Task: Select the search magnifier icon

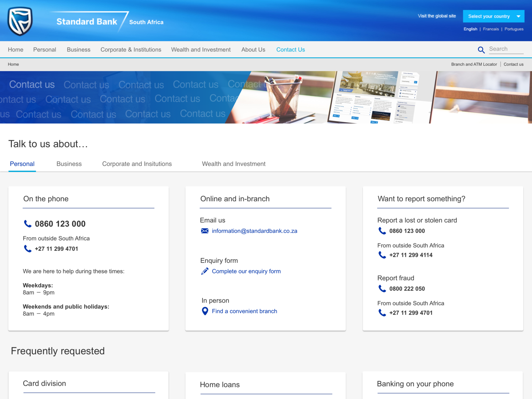Action: point(481,50)
